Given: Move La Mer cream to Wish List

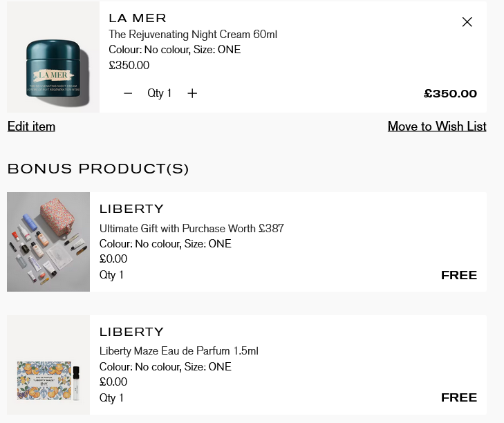Looking at the screenshot, I should pyautogui.click(x=436, y=126).
